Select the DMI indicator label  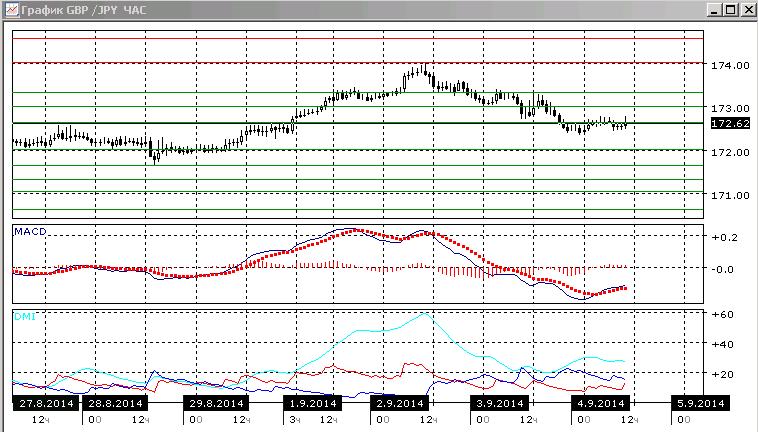coord(25,317)
